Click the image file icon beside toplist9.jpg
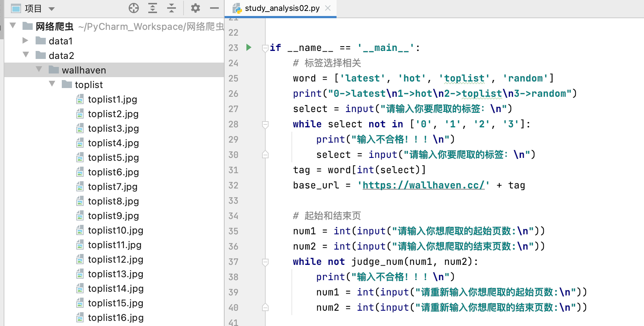The width and height of the screenshot is (644, 326). click(x=80, y=216)
